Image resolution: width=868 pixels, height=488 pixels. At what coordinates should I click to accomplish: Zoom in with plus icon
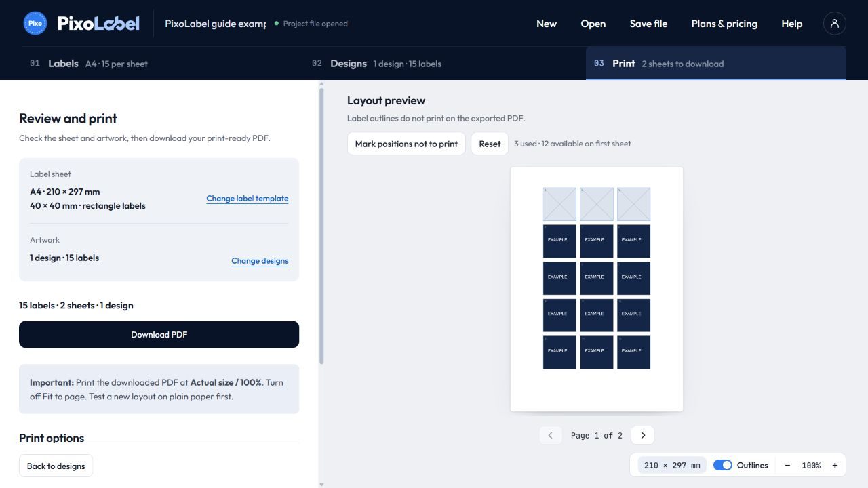click(x=835, y=466)
